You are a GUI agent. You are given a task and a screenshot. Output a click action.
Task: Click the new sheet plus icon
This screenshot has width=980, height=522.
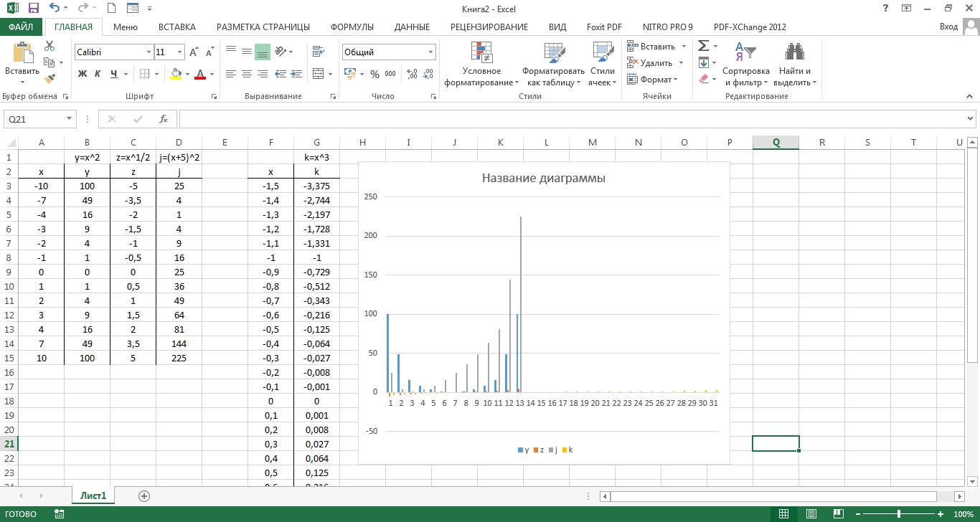144,495
